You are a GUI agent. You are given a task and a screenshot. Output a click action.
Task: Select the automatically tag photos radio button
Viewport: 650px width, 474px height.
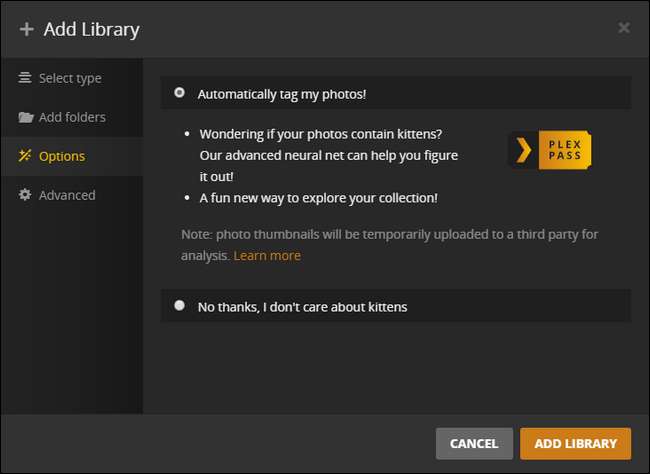tap(179, 93)
